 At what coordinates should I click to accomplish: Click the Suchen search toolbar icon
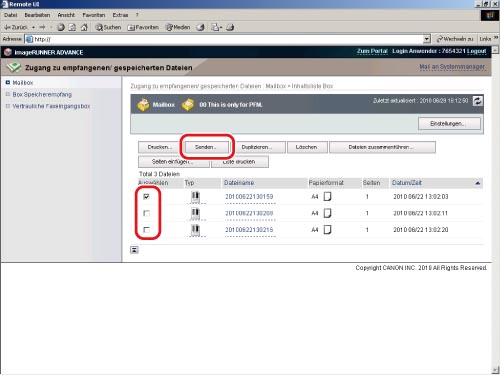(x=108, y=27)
